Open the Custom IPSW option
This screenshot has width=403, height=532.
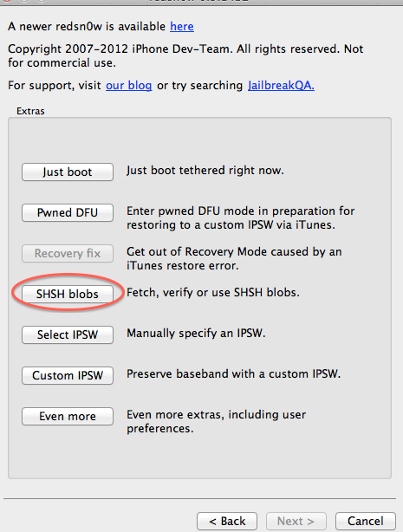pos(68,375)
